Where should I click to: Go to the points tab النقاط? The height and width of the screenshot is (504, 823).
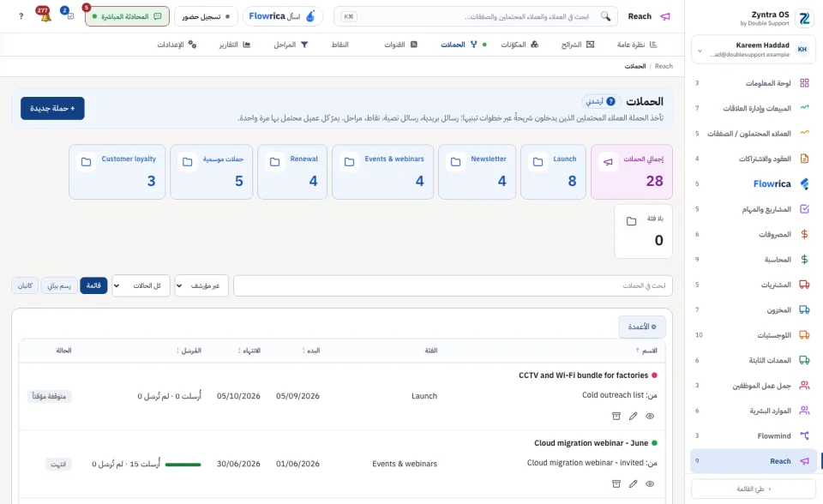pos(339,45)
